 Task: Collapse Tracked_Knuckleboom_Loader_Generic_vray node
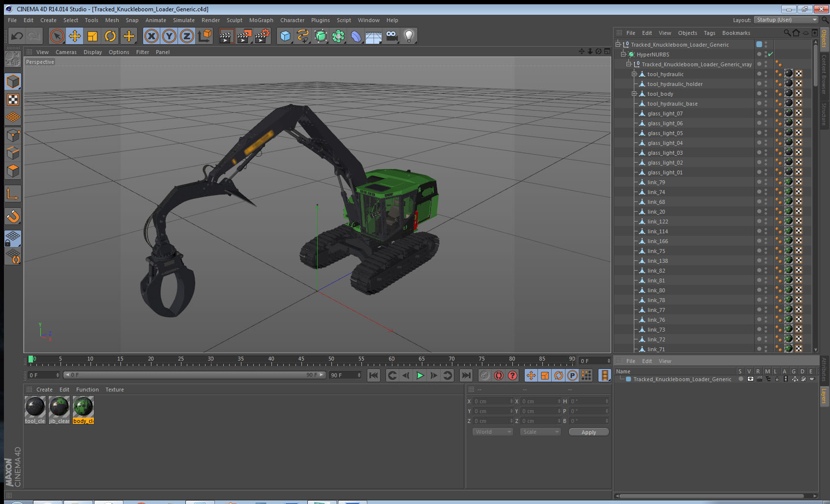tap(629, 64)
